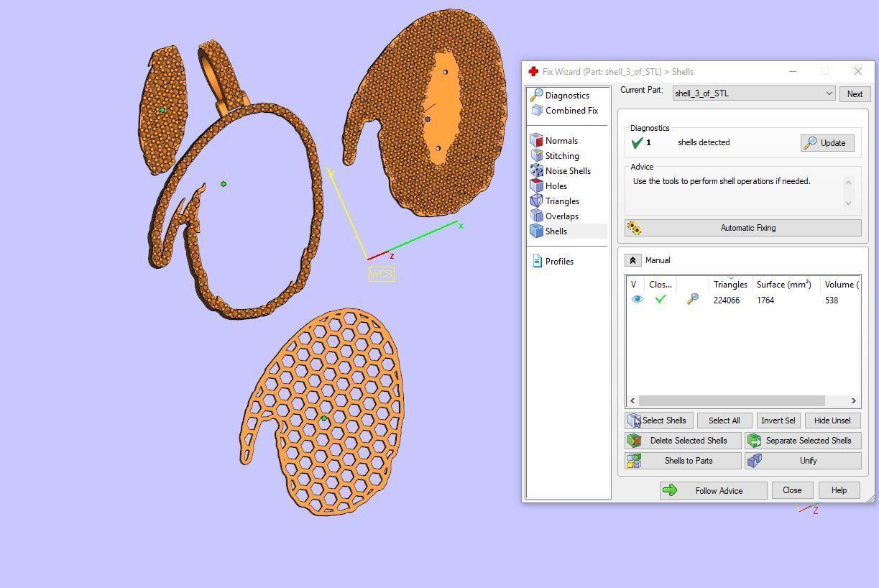Click the closed-shell green checkmark
Viewport: 879px width, 588px height.
(661, 300)
